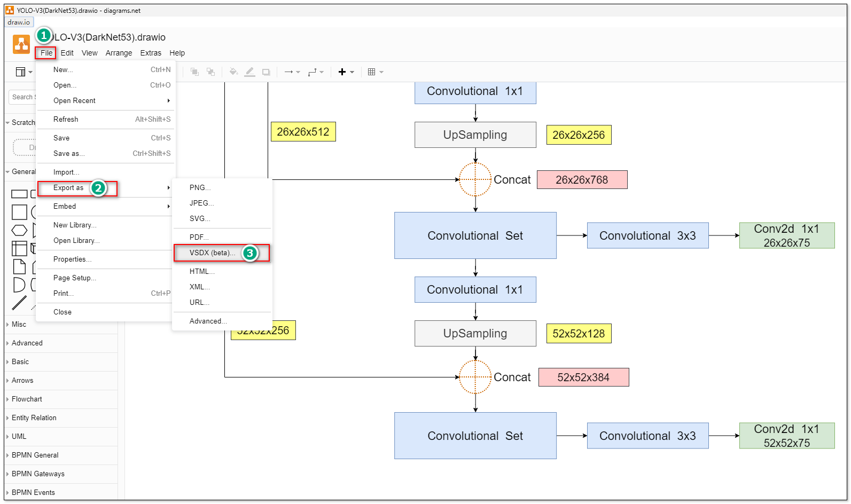Export the diagram as PDF...
Viewport: 851px width, 504px height.
(222, 237)
